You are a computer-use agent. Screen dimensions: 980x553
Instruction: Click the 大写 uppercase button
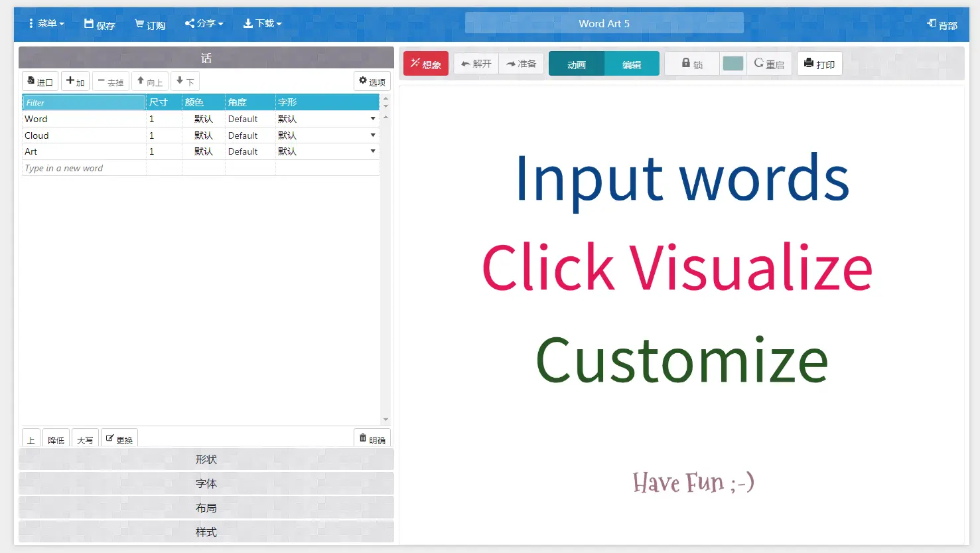coord(85,439)
